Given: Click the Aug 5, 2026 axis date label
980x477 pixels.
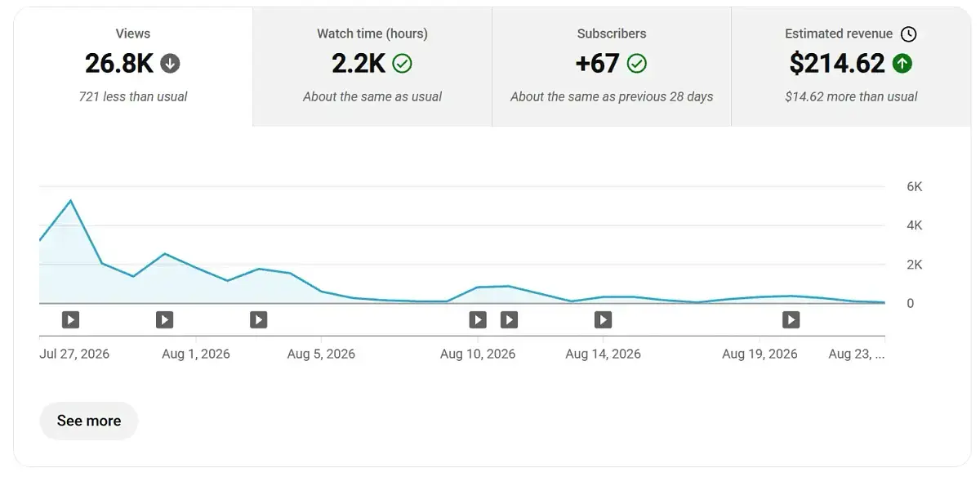Looking at the screenshot, I should 321,354.
